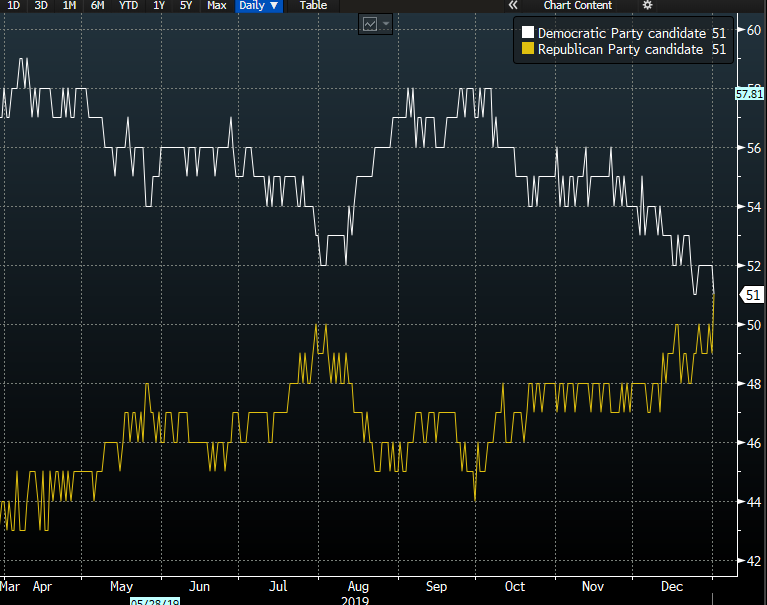Expand the chart type dropdown arrow
This screenshot has width=767, height=605.
coord(385,24)
